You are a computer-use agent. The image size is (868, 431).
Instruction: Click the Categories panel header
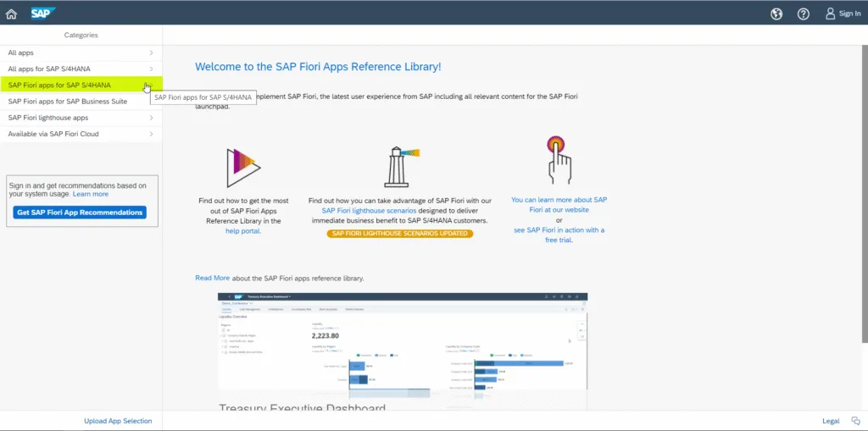pyautogui.click(x=81, y=35)
